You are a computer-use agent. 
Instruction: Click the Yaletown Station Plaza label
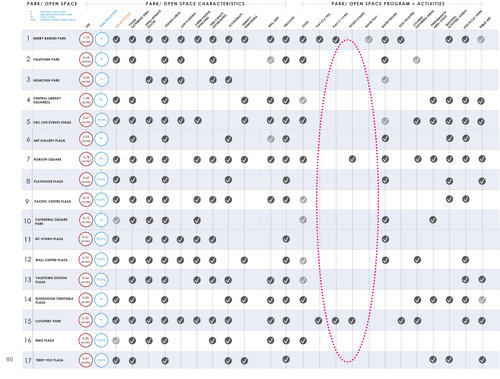[51, 280]
